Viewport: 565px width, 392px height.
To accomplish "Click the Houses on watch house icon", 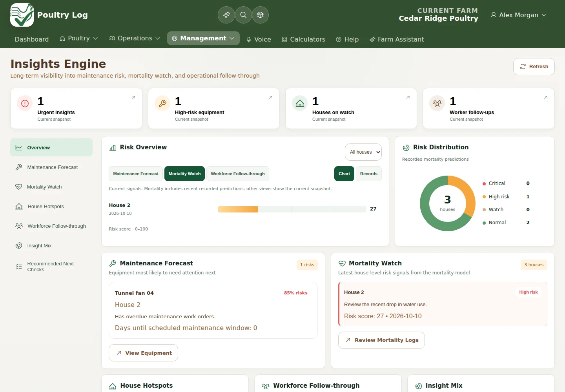I will (x=300, y=103).
